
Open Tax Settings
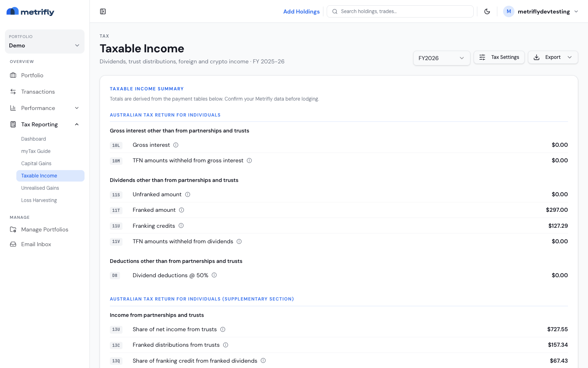[499, 57]
